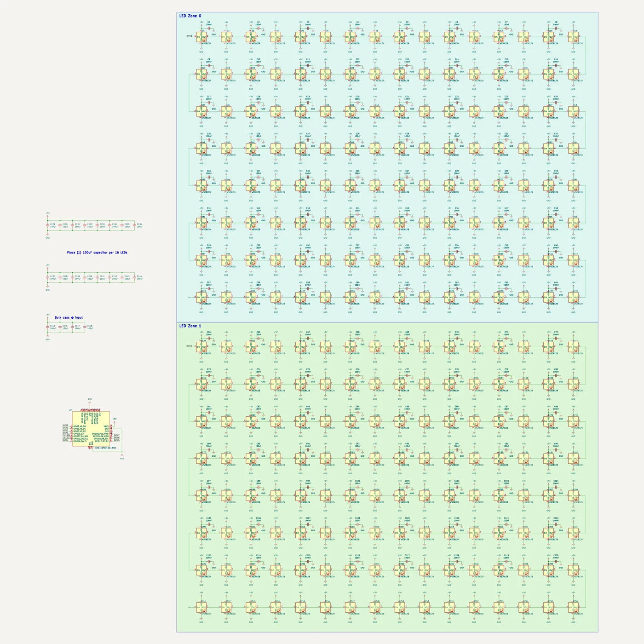644x644 pixels.
Task: Select capacitor C9 above D17
Action: [209, 65]
